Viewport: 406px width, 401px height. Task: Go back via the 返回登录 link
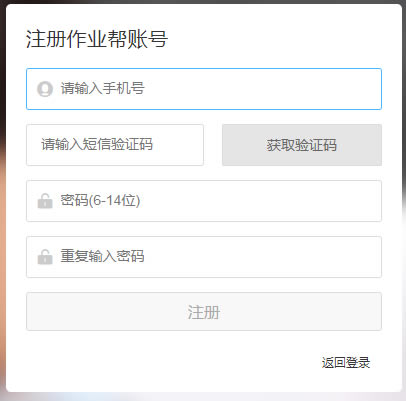point(346,363)
